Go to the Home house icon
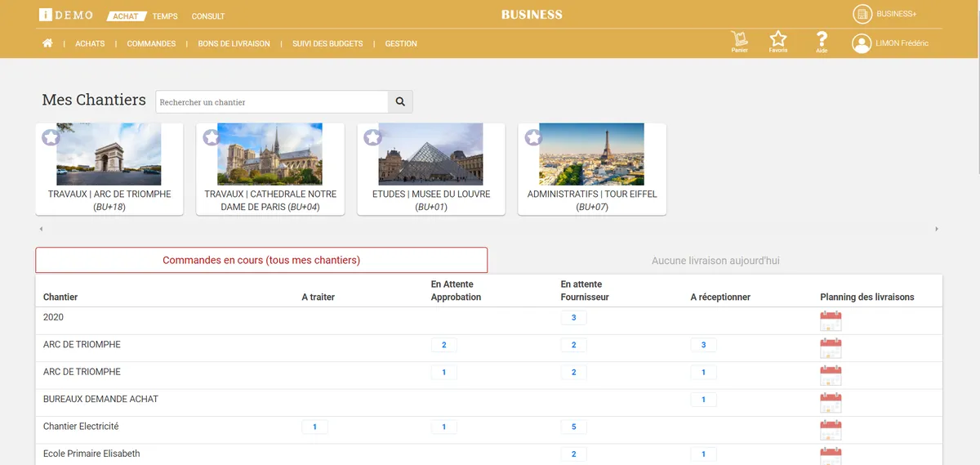Screen dimensions: 980x465 [47, 43]
